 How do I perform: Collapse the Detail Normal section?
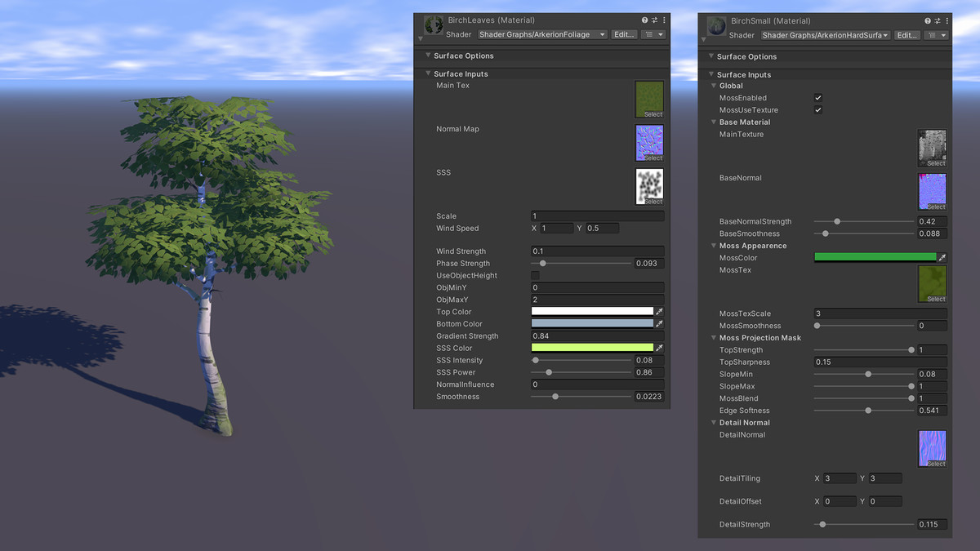(713, 422)
